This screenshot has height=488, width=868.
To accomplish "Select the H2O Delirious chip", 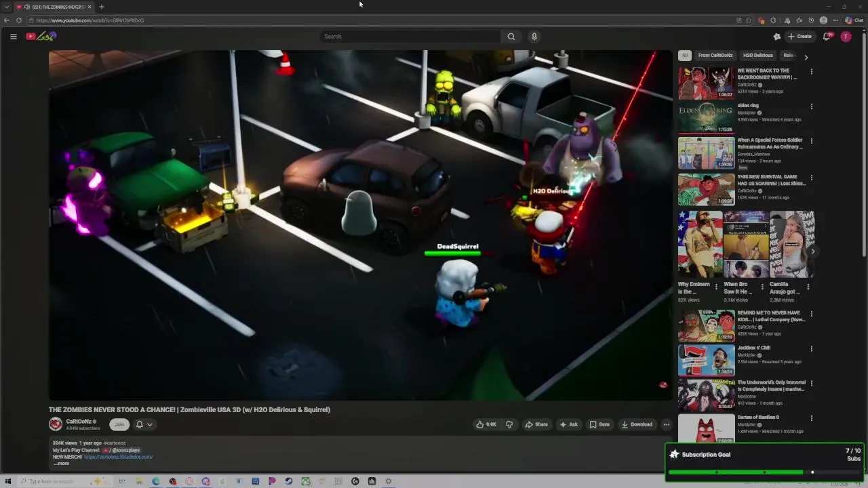I will [x=757, y=56].
